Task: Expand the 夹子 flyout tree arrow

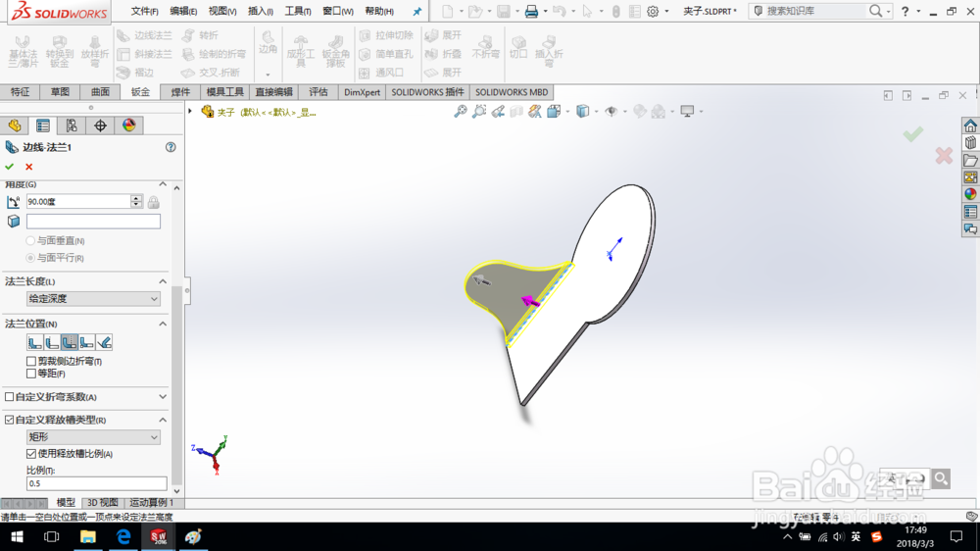Action: pos(190,112)
